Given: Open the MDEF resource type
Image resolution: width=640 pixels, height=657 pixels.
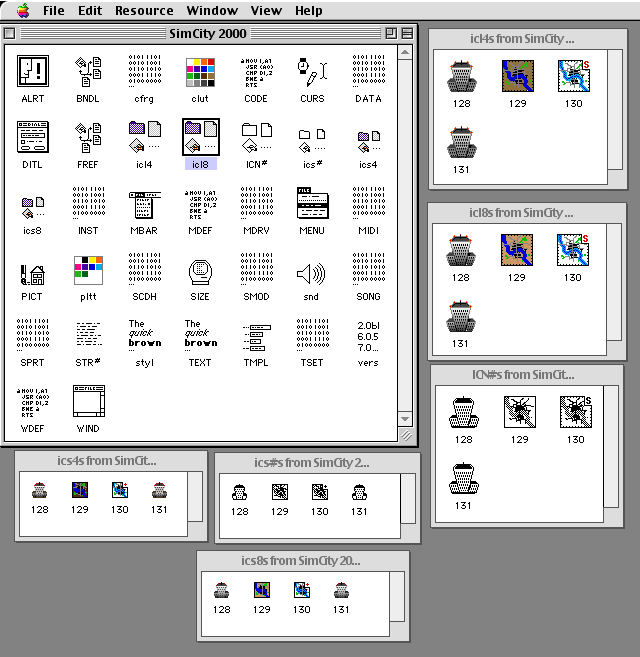Looking at the screenshot, I should pos(200,204).
